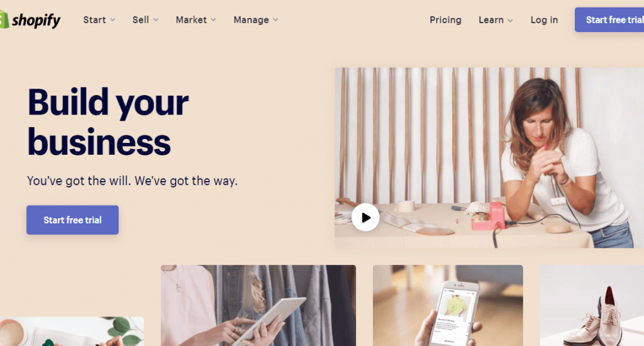Viewport: 644px width, 346px height.
Task: Open the Start navigation menu label
Action: (x=94, y=20)
